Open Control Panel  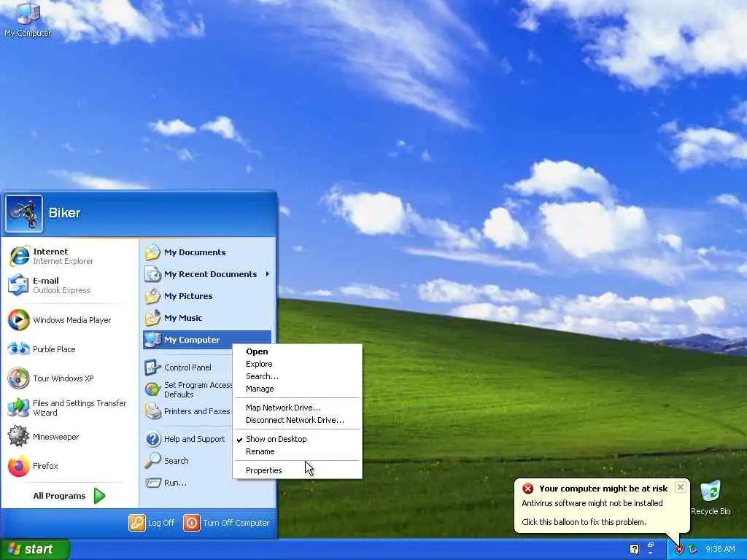click(x=187, y=367)
